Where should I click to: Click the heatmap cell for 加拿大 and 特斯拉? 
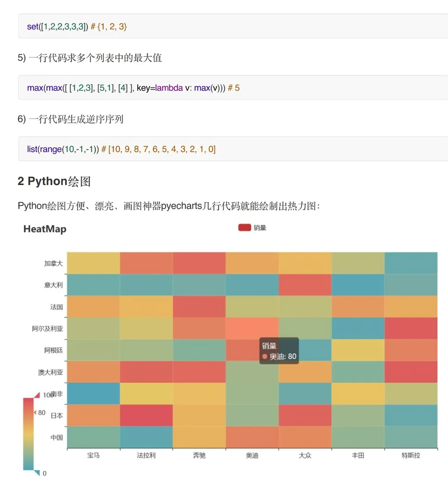[x=411, y=263]
